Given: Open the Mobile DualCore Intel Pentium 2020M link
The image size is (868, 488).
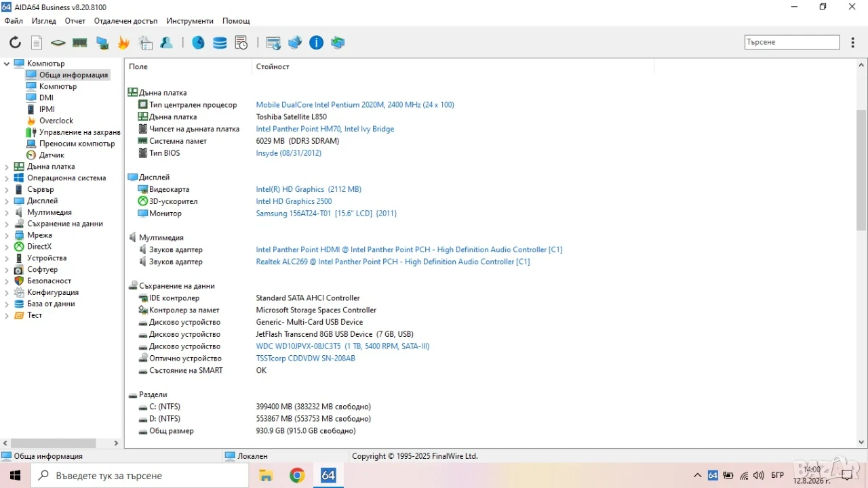Looking at the screenshot, I should 355,105.
